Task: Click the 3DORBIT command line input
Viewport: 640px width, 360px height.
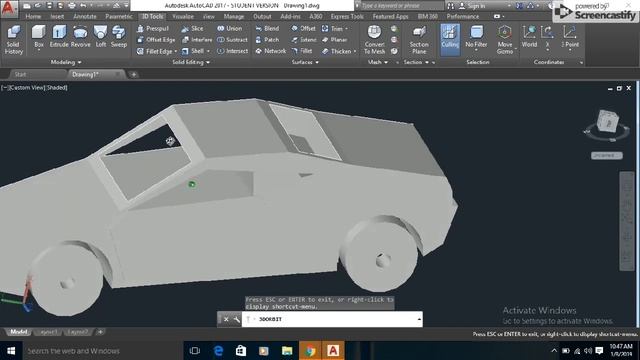Action: [332, 319]
